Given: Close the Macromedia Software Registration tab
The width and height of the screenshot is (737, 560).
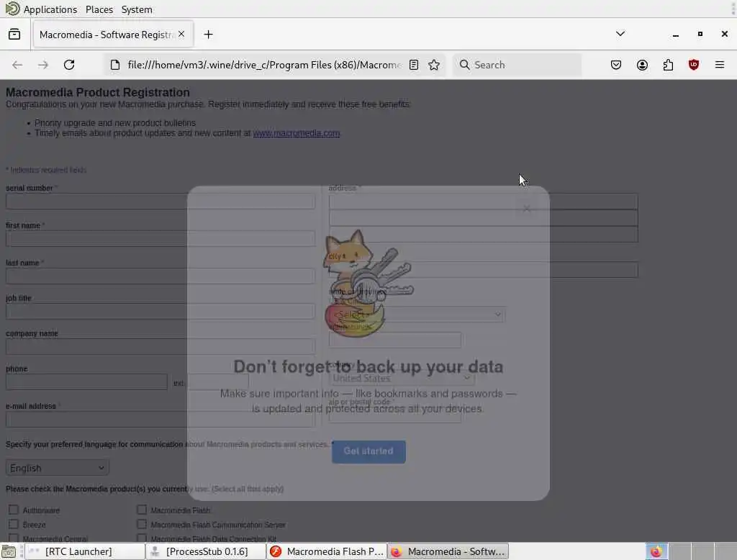Looking at the screenshot, I should click(181, 35).
